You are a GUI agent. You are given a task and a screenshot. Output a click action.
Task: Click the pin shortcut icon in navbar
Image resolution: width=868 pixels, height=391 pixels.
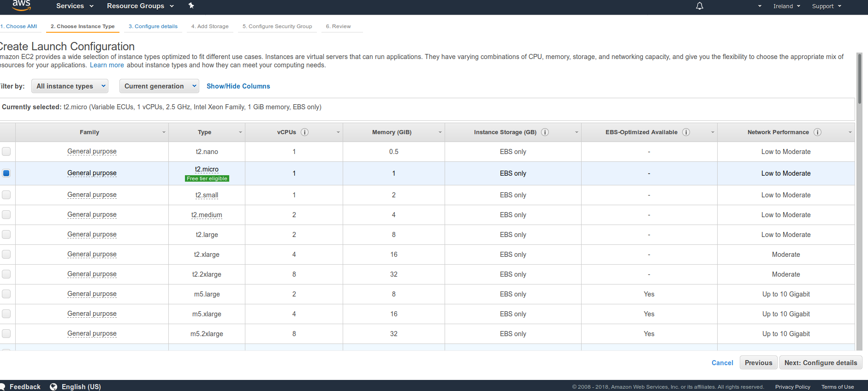pyautogui.click(x=191, y=6)
